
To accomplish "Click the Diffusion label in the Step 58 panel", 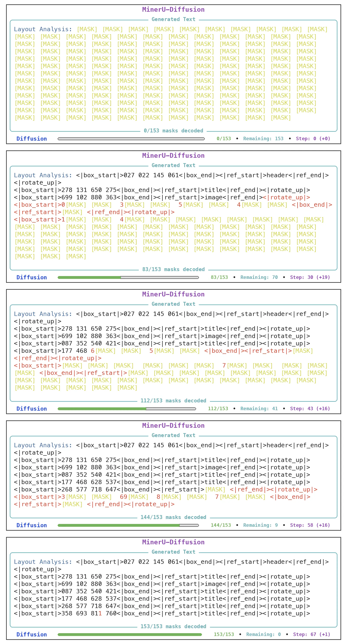I will 31,525.
